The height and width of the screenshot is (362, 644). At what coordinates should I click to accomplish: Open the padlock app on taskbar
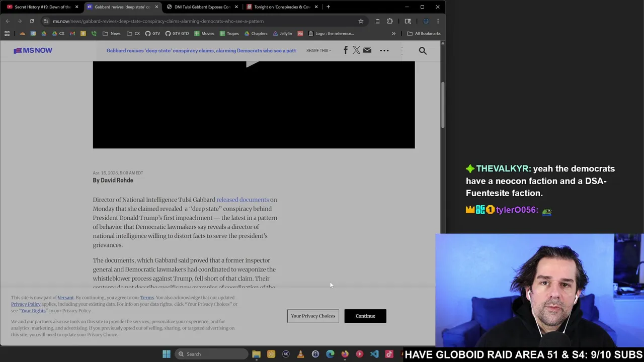pos(315,354)
